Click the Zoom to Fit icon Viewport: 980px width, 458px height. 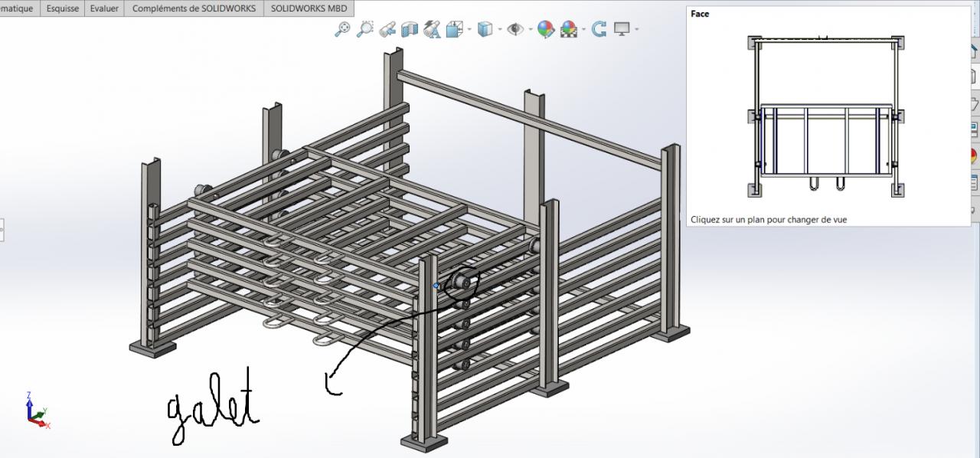343,29
